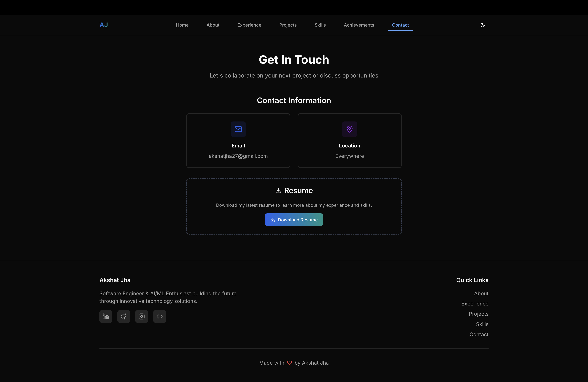Open the LinkedIn profile icon
Screen dimensions: 588x382
tap(106, 316)
